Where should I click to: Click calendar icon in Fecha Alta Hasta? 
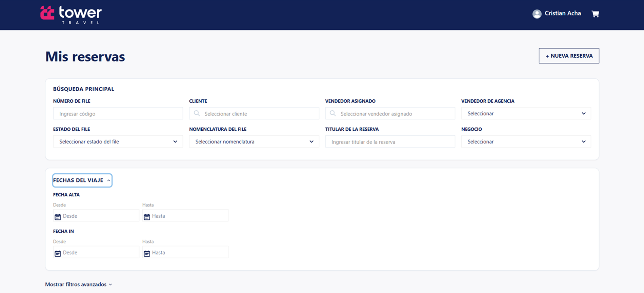coord(147,217)
